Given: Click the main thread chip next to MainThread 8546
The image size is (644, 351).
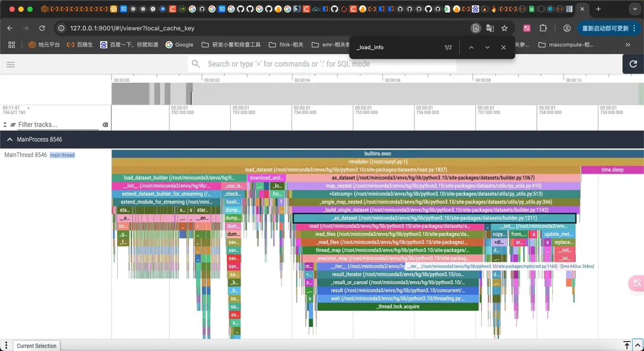Looking at the screenshot, I should click(62, 155).
